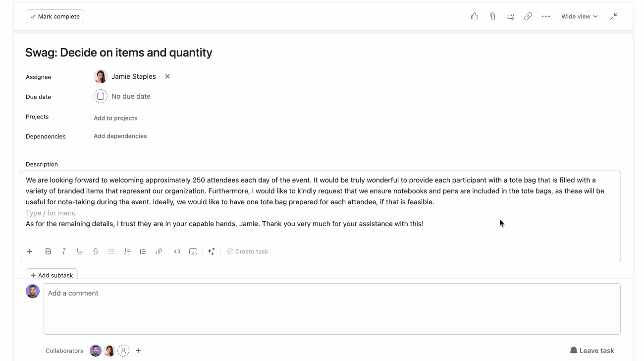Open the more actions ellipsis menu

tap(546, 16)
